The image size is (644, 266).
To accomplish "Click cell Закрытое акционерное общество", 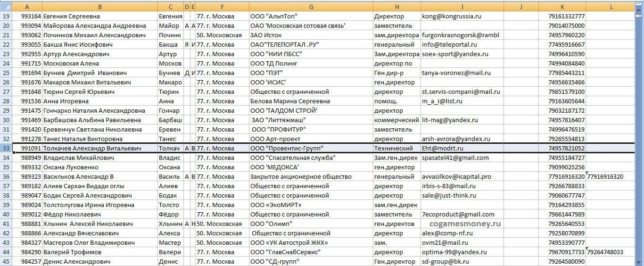I will click(311, 176).
